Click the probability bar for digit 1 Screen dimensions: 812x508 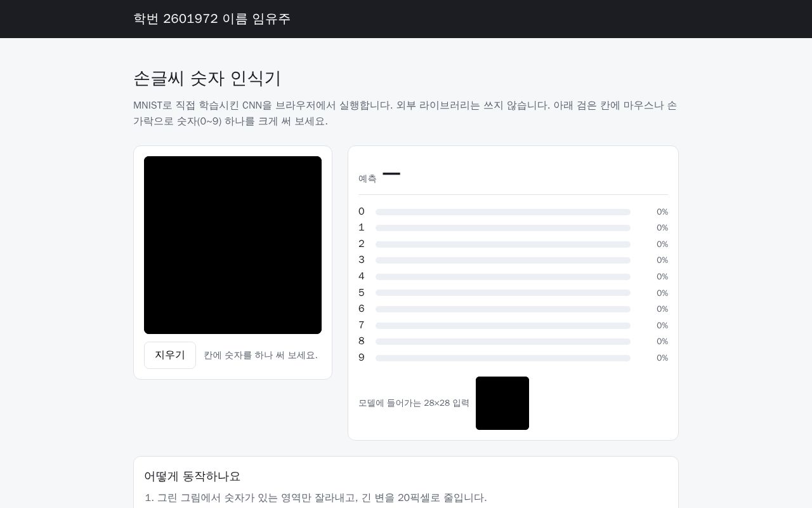coord(503,228)
